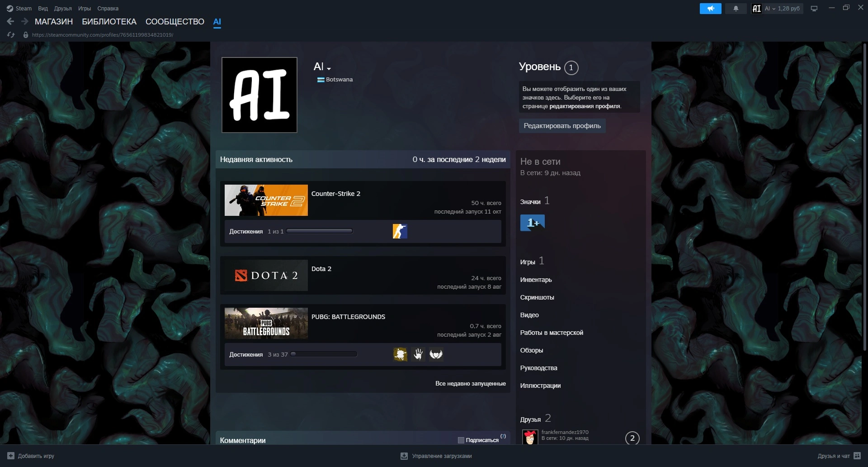Open Управление загрузками downloads manager

pos(436,456)
